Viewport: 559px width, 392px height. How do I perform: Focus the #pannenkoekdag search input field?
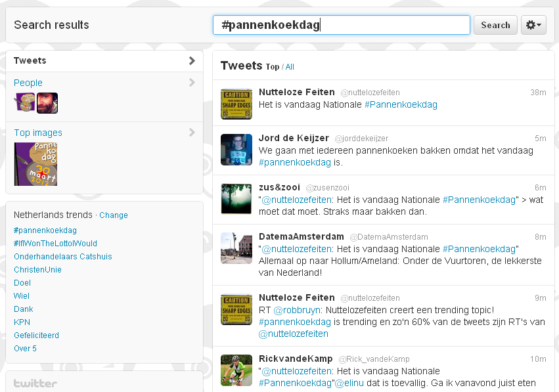pos(341,25)
